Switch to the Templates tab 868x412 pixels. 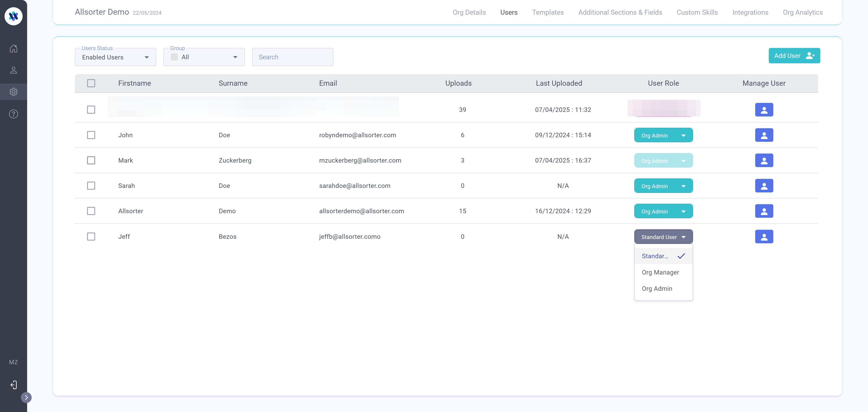click(547, 12)
